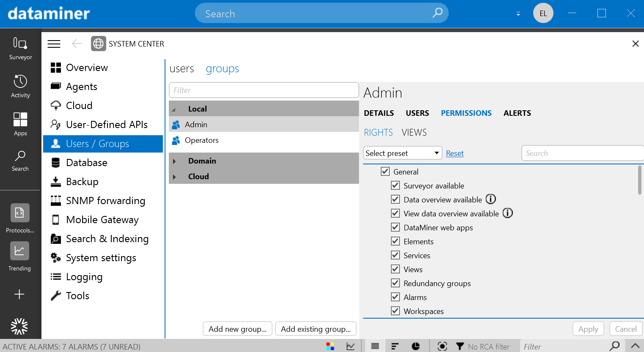Click the info icon beside View data overview available
Viewport: 644px width, 352px height.
508,213
